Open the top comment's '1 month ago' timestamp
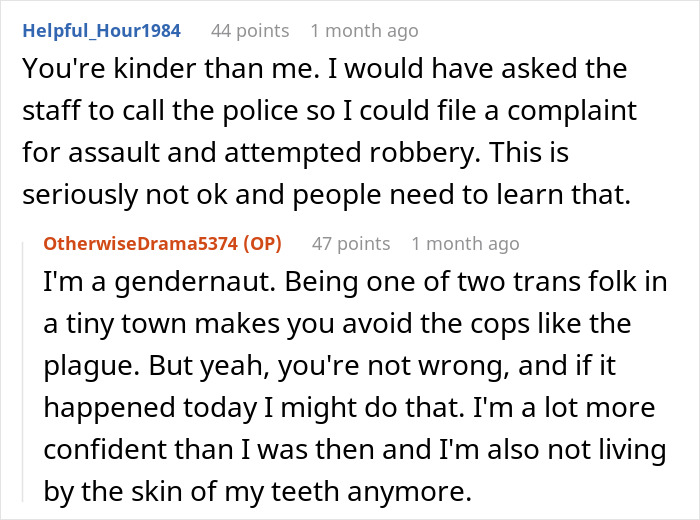The width and height of the screenshot is (700, 520). tap(364, 31)
